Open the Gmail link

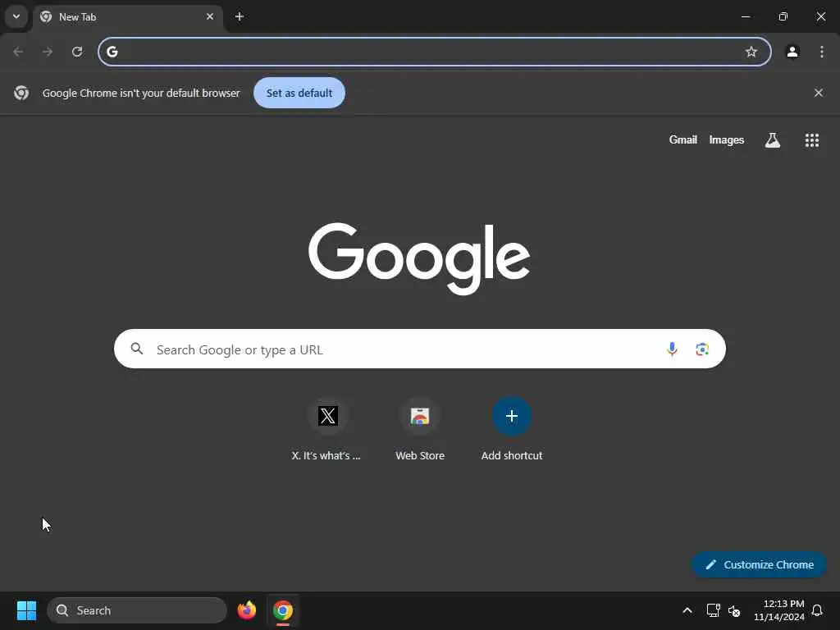point(682,139)
